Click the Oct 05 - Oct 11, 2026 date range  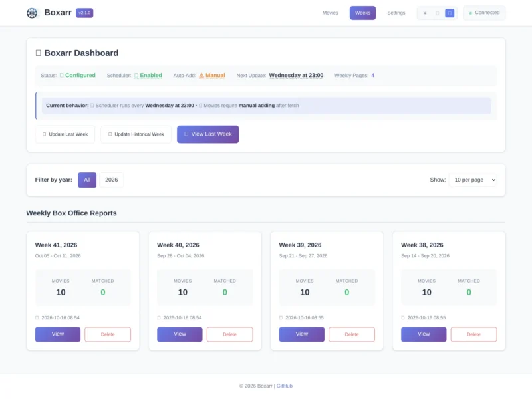tap(58, 256)
